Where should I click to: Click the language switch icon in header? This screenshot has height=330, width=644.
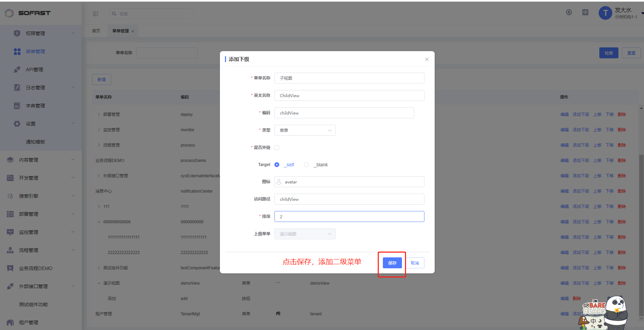click(x=585, y=13)
